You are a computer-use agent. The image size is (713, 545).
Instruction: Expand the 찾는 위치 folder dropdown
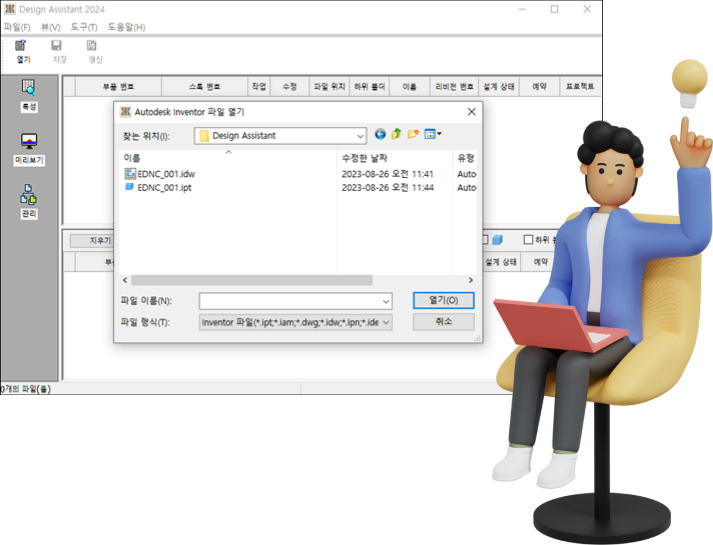(360, 136)
